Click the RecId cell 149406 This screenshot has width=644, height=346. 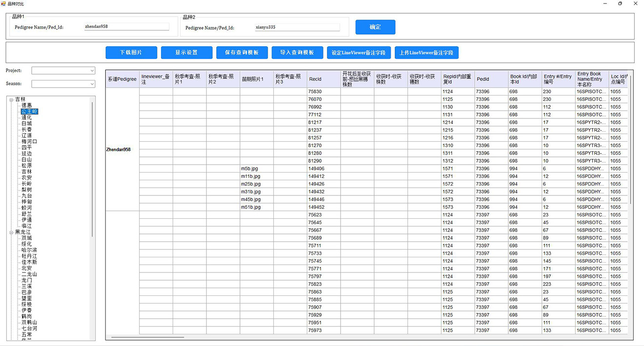tap(323, 169)
